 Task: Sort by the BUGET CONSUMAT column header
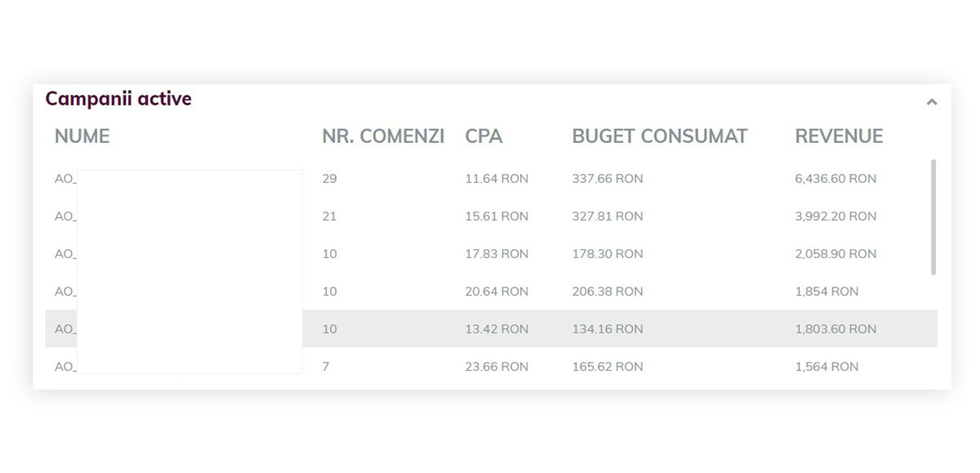659,136
